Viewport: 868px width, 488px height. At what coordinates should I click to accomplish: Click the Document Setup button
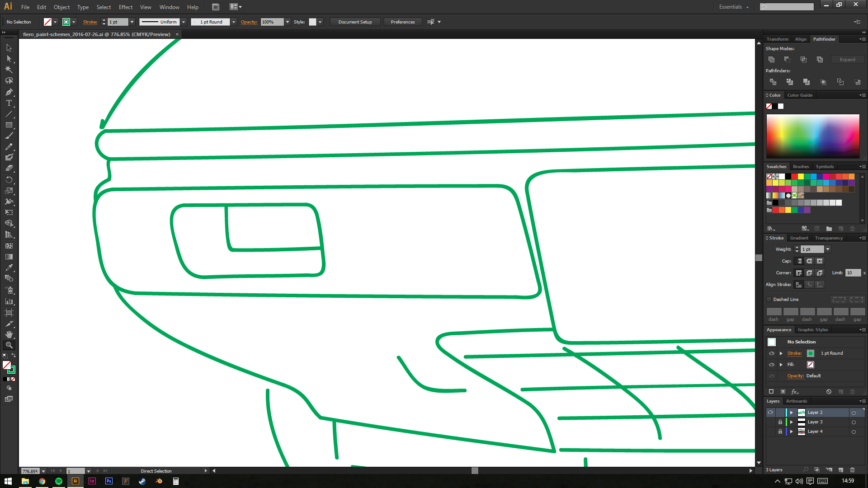tap(355, 22)
